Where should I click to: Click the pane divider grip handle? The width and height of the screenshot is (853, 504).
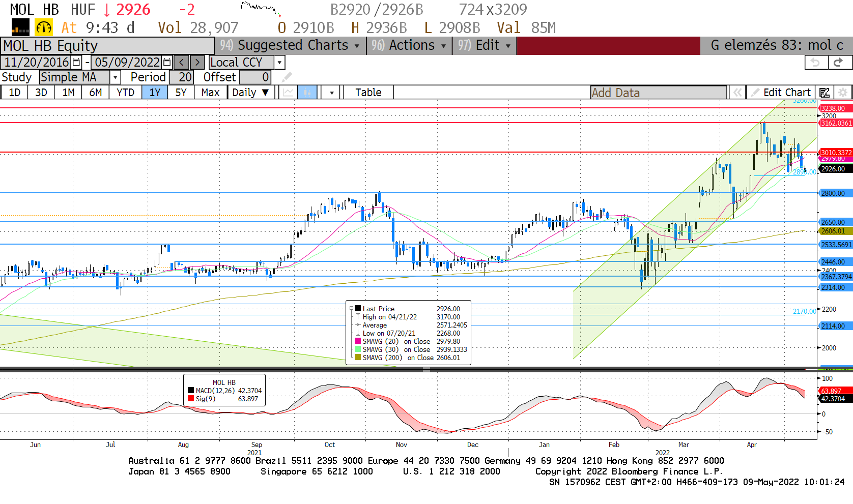point(426,370)
